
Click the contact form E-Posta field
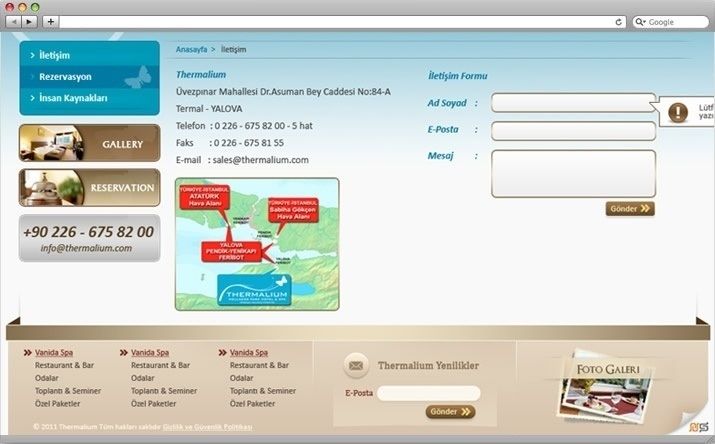(x=573, y=131)
